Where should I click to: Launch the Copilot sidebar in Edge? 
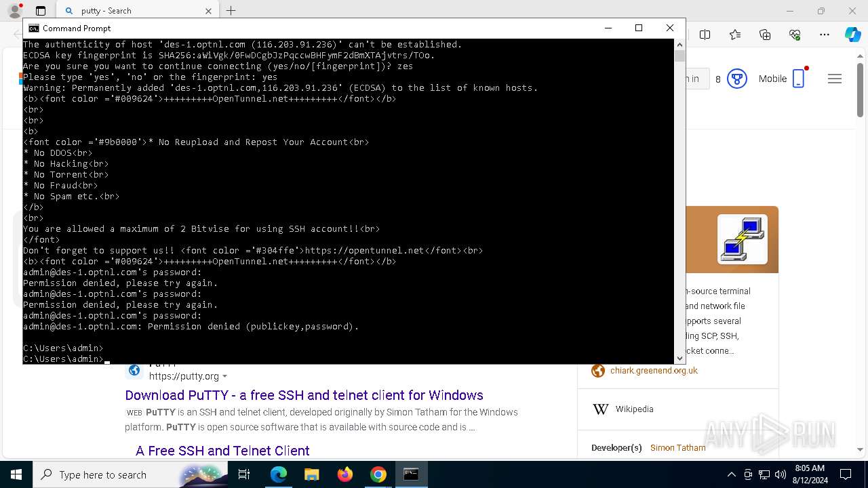852,35
